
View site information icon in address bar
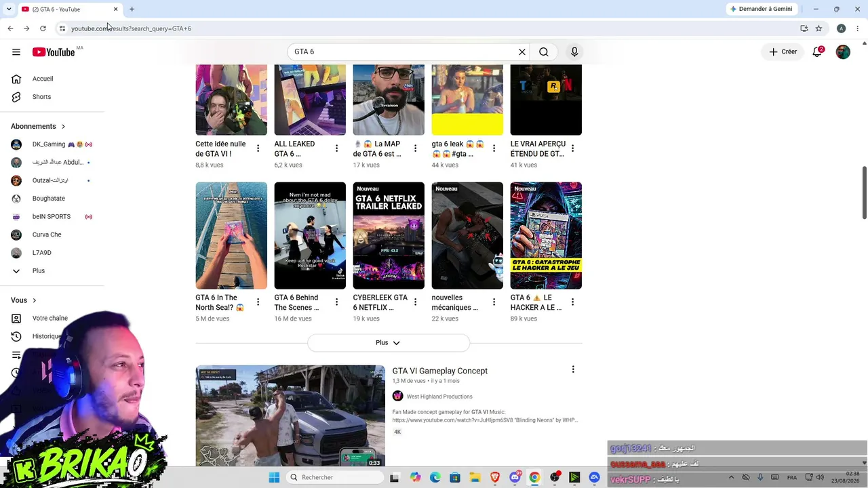pos(62,28)
